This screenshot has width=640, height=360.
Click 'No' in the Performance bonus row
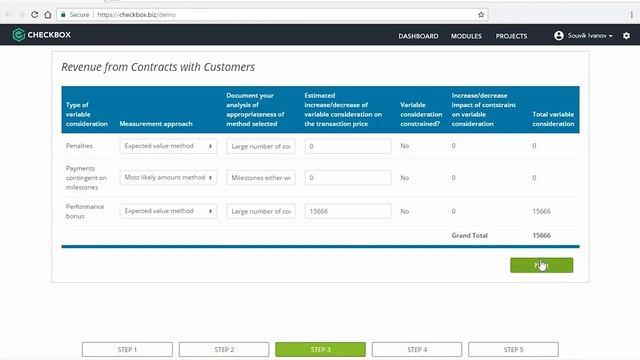(x=404, y=211)
